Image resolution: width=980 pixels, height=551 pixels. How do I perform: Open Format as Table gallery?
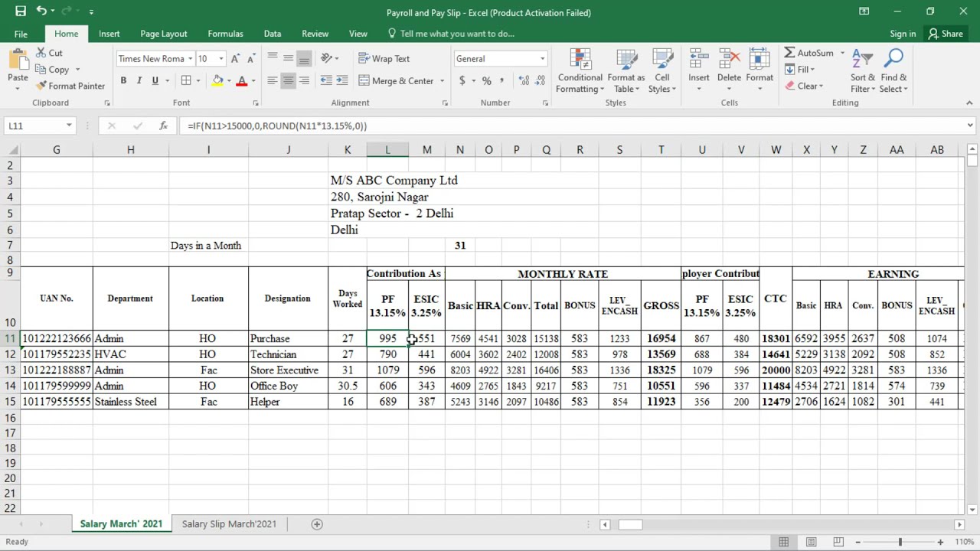tap(626, 71)
